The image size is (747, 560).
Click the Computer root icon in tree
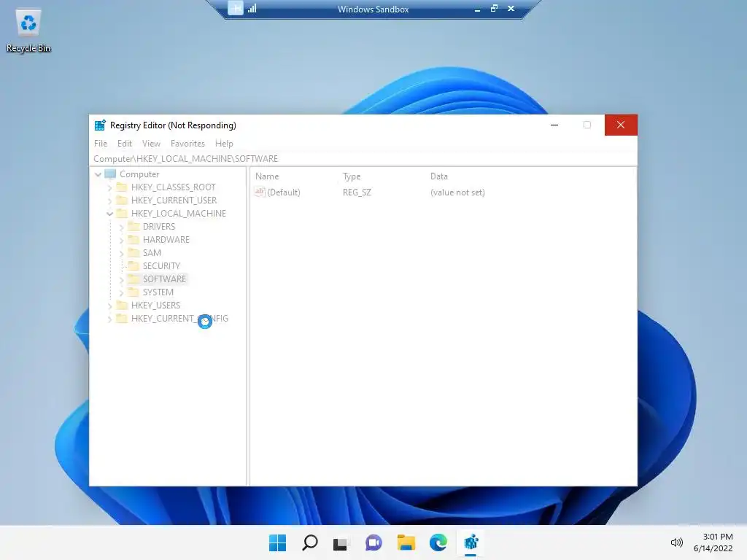[x=110, y=174]
